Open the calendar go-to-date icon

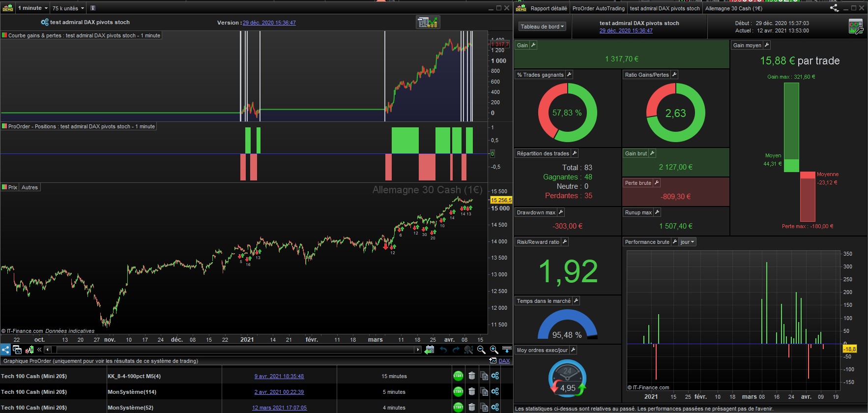[x=430, y=350]
